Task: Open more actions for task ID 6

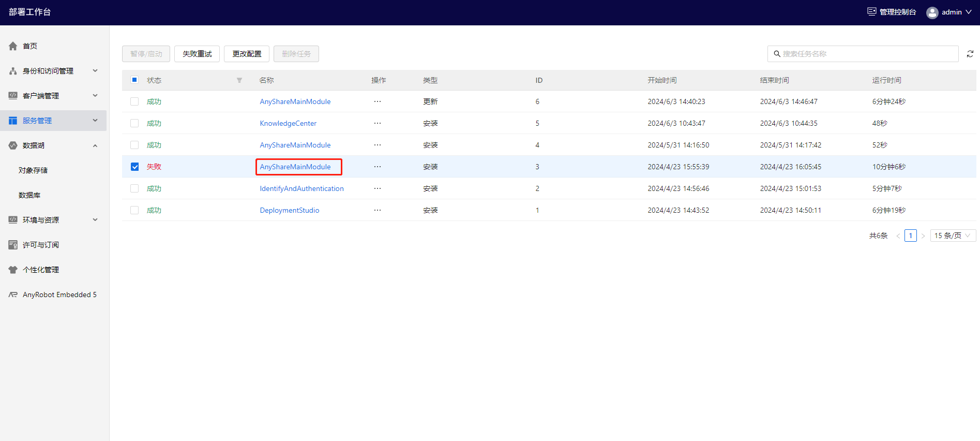Action: coord(378,101)
